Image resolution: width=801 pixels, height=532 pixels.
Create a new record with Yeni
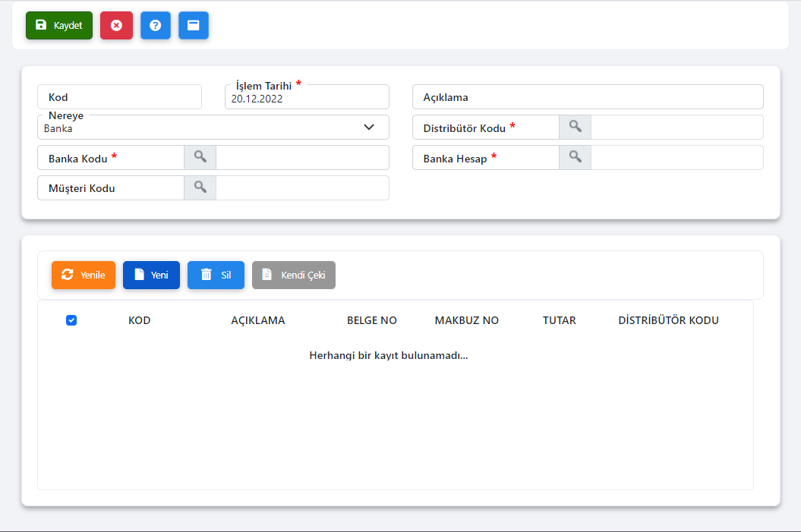tap(151, 275)
